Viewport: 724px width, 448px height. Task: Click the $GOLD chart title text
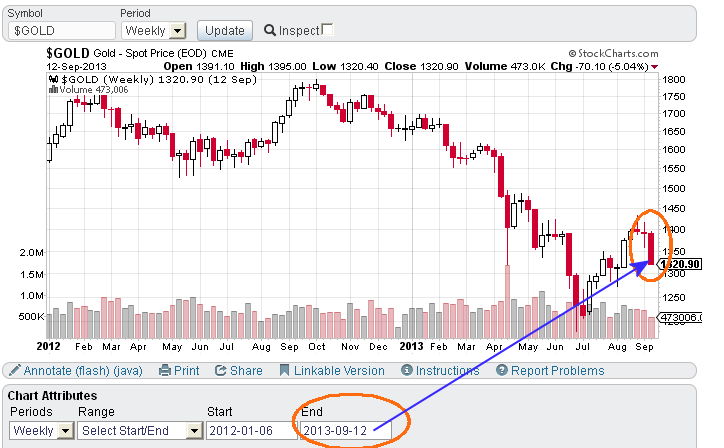pyautogui.click(x=68, y=53)
